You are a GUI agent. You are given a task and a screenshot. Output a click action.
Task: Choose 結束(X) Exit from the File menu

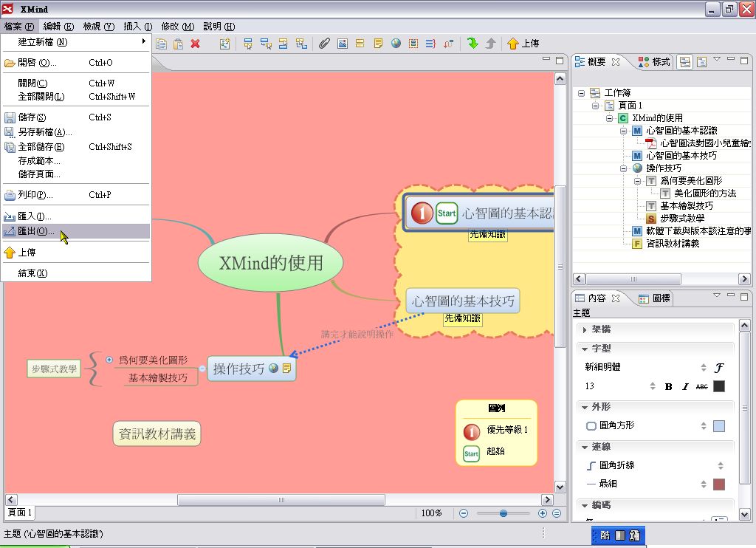[x=76, y=273]
